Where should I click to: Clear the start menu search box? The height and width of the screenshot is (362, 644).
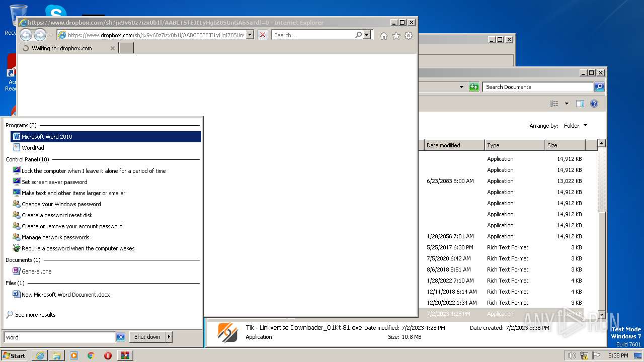pyautogui.click(x=121, y=337)
